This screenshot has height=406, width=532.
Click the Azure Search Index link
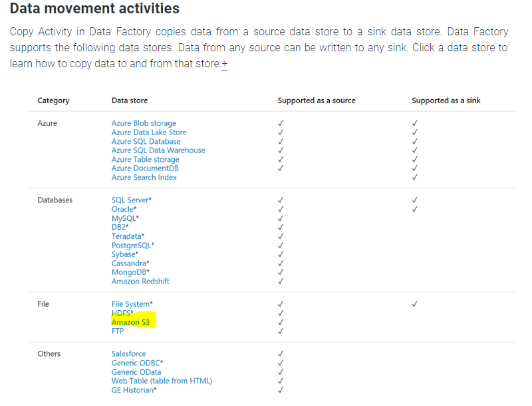coord(144,177)
